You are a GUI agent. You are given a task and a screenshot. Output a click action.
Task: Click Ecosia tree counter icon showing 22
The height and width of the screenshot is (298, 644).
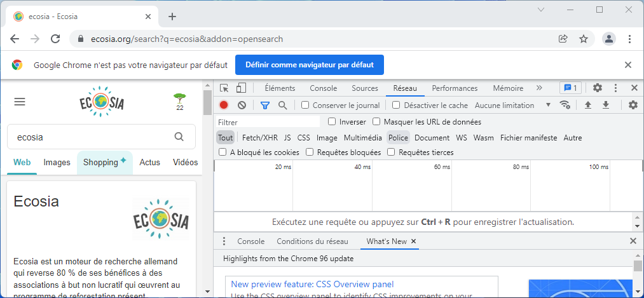point(179,102)
